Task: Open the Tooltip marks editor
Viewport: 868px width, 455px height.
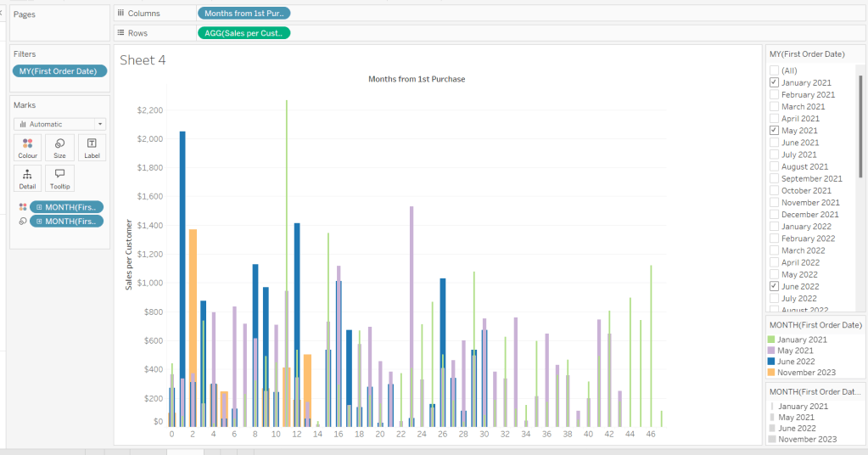Action: 59,178
